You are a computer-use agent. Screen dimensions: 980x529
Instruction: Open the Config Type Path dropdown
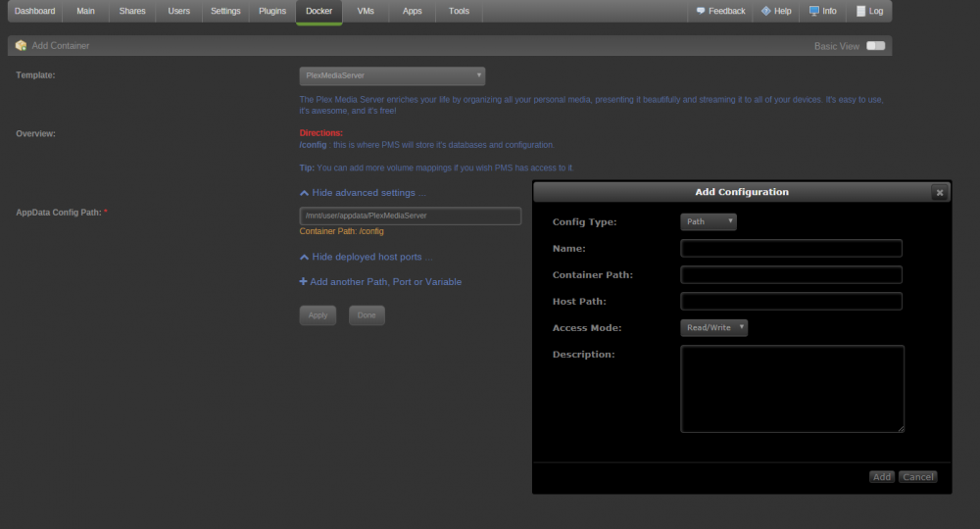point(709,221)
